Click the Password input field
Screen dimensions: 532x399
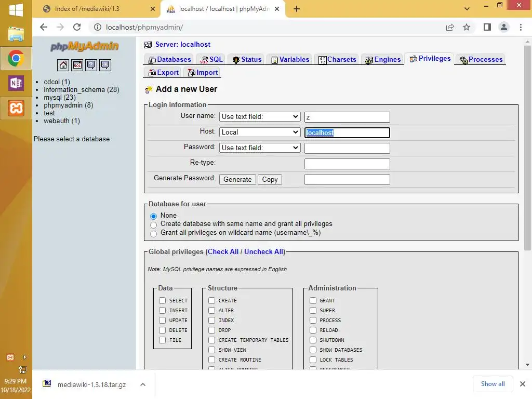click(x=347, y=148)
